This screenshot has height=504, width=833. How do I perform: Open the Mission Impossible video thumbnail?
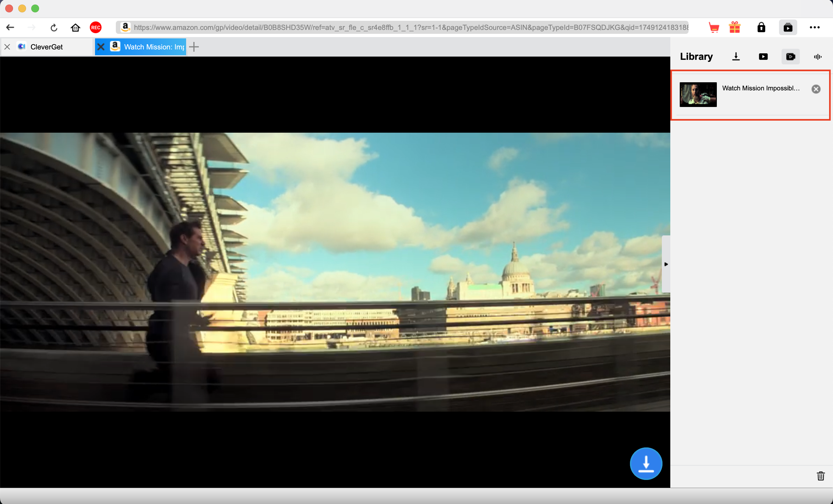pyautogui.click(x=698, y=95)
